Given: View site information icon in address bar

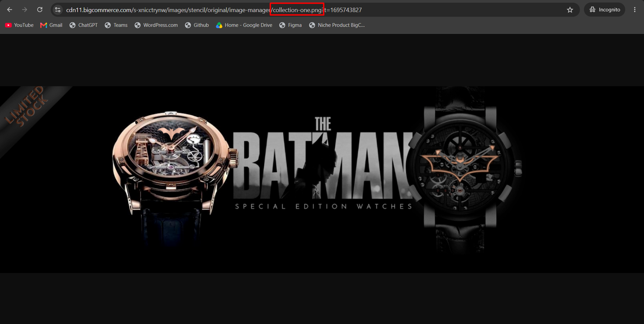Looking at the screenshot, I should [58, 10].
